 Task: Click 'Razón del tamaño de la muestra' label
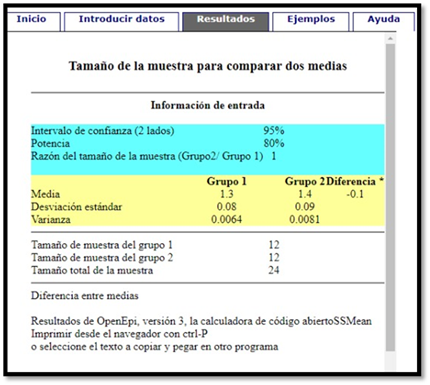[147, 156]
